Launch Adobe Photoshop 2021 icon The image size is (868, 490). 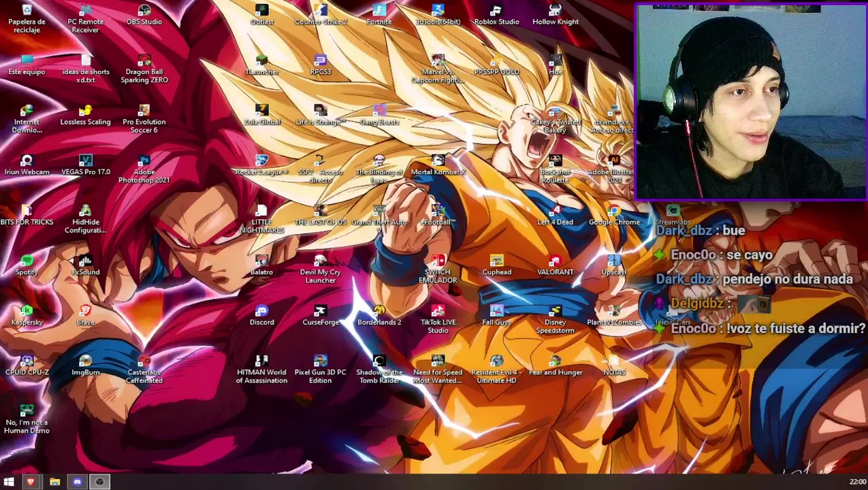click(144, 169)
